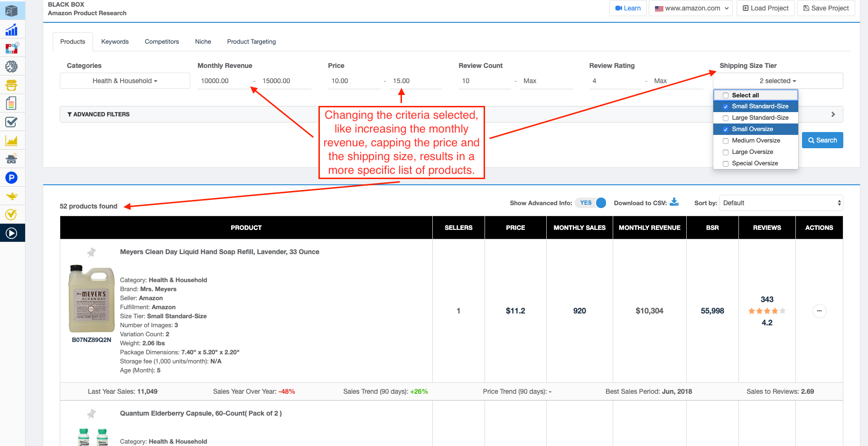
Task: Open the www.amazon.com marketplace dropdown
Action: click(x=691, y=8)
